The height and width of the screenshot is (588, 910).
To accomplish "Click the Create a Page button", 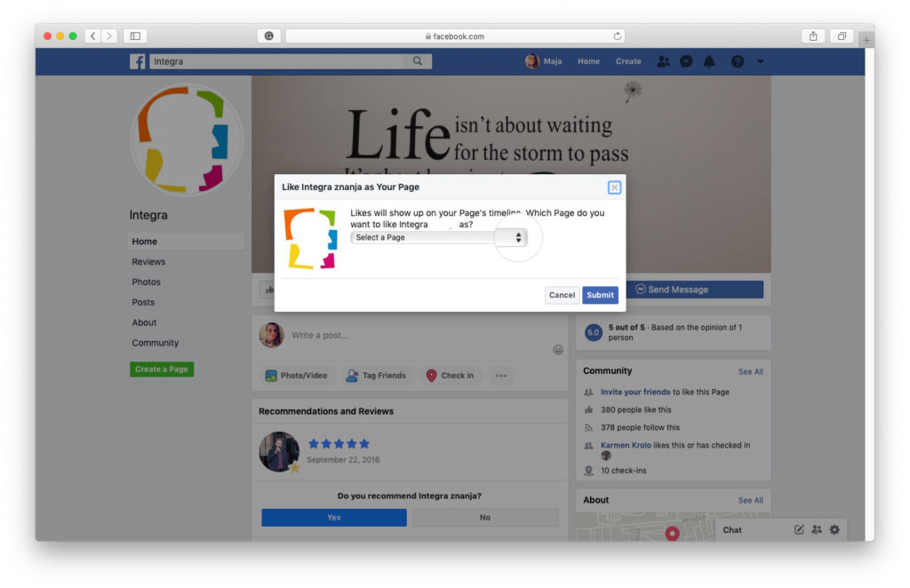I will click(161, 369).
